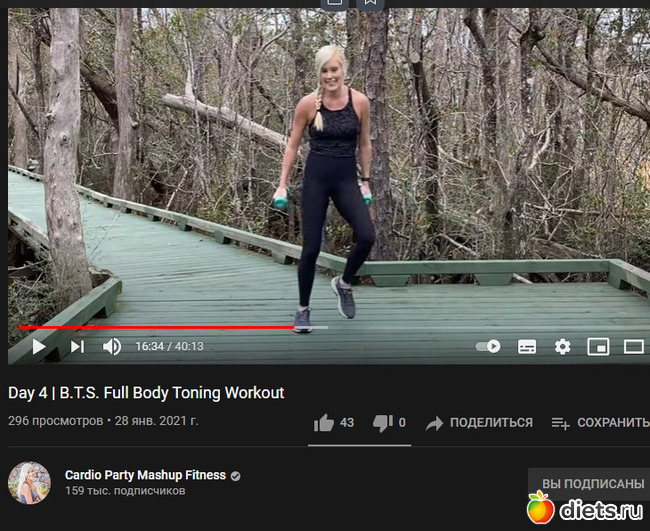Turn on subtitles captions
Viewport: 650px width, 531px height.
[527, 347]
